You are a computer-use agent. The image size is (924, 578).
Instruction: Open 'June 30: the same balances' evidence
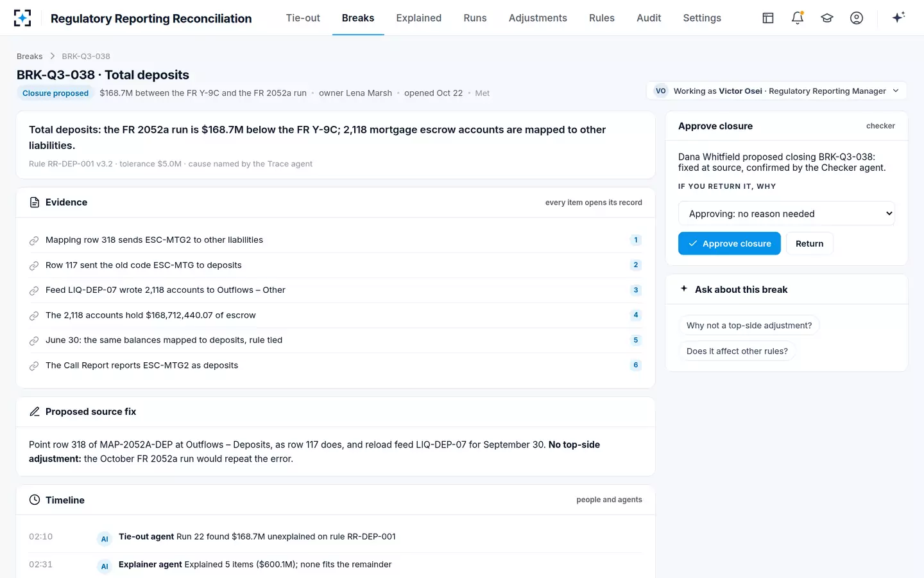point(336,340)
